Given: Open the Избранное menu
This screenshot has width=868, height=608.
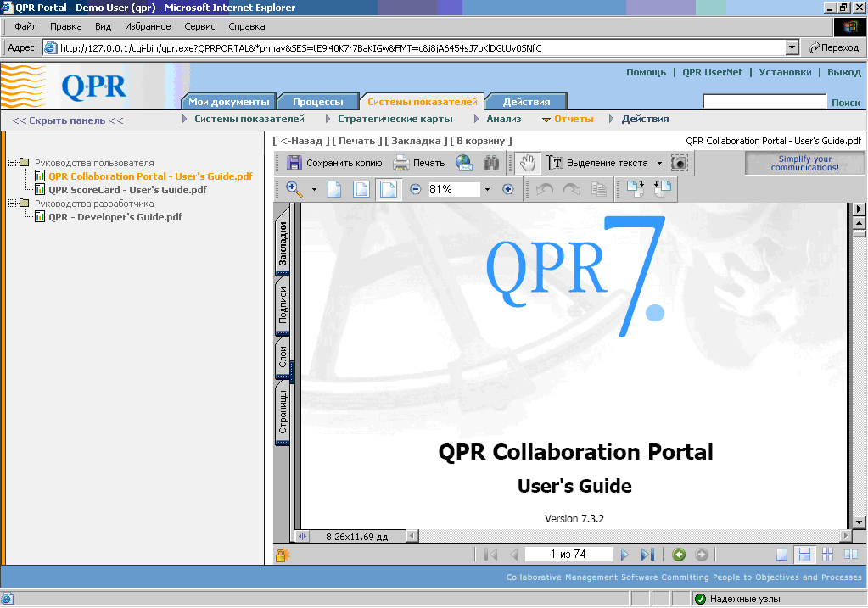Looking at the screenshot, I should tap(148, 26).
